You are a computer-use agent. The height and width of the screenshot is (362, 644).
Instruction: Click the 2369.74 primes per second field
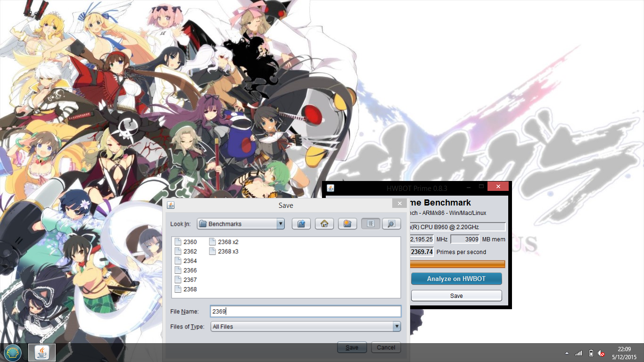pyautogui.click(x=421, y=252)
